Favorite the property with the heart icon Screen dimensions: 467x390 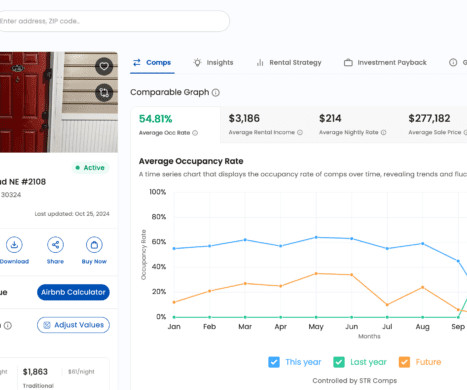tap(104, 66)
